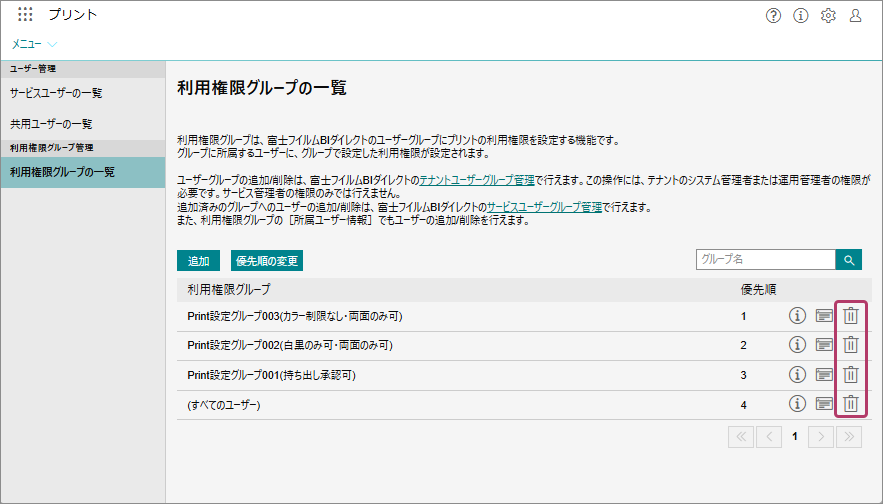This screenshot has height=504, width=883.
Task: Open サービスユーザーの一覧 in sidebar
Action: tap(83, 93)
